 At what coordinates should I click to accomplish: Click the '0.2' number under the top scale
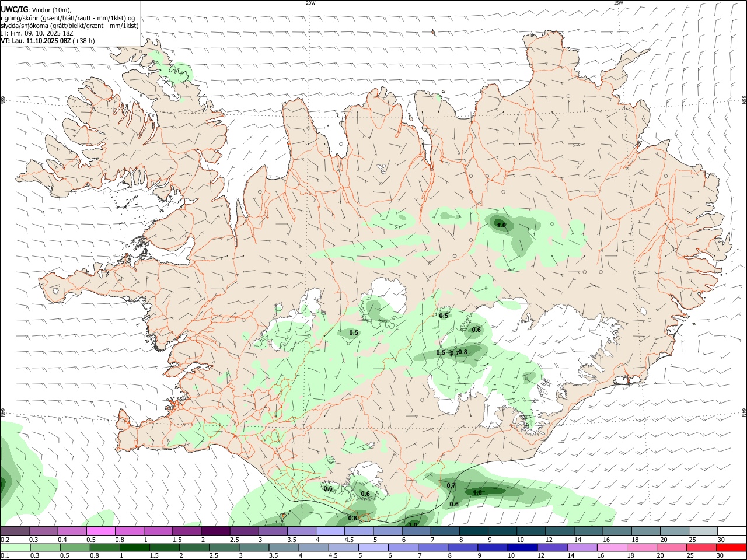[x=5, y=540]
